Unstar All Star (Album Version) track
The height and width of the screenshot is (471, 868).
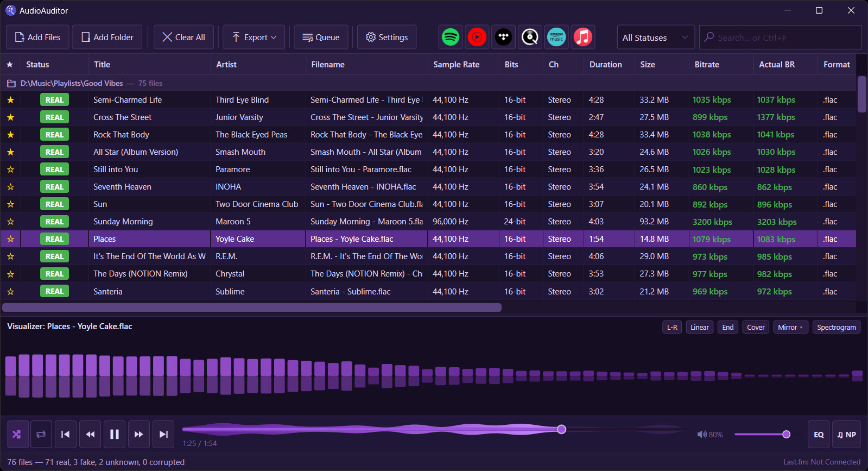point(10,152)
